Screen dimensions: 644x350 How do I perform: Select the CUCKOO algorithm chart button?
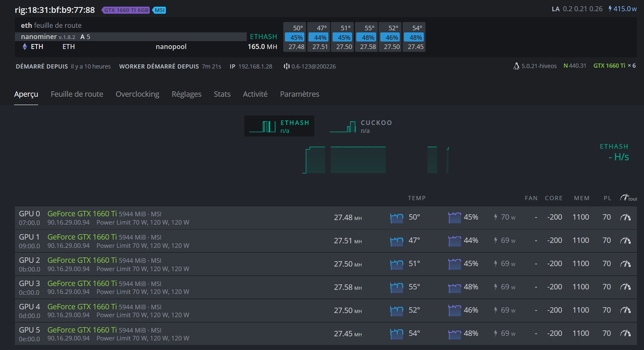pyautogui.click(x=361, y=126)
